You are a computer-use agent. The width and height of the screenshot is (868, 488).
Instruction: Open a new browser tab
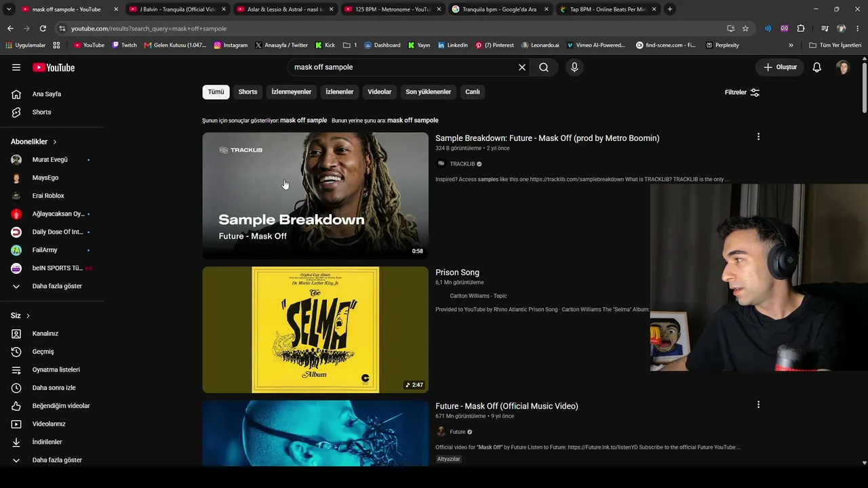tap(670, 9)
